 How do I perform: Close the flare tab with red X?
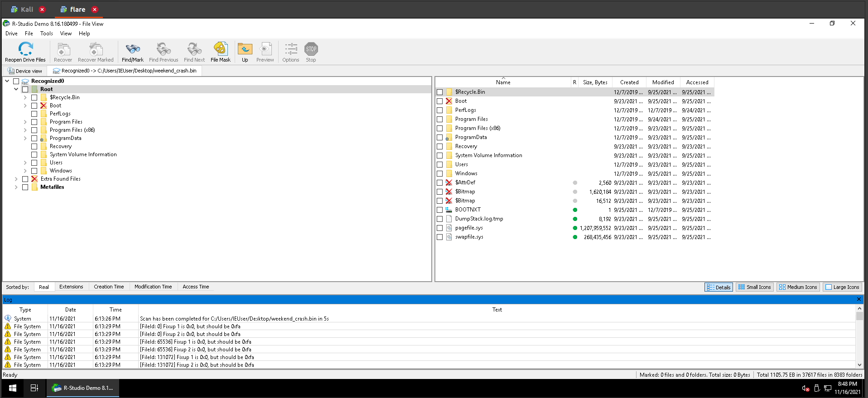pyautogui.click(x=95, y=10)
